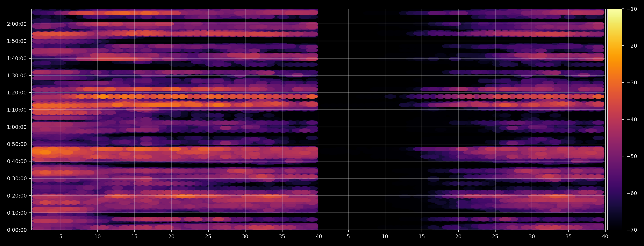Click the 0:20:00 y-axis tick label
The height and width of the screenshot is (246, 644).
17,196
